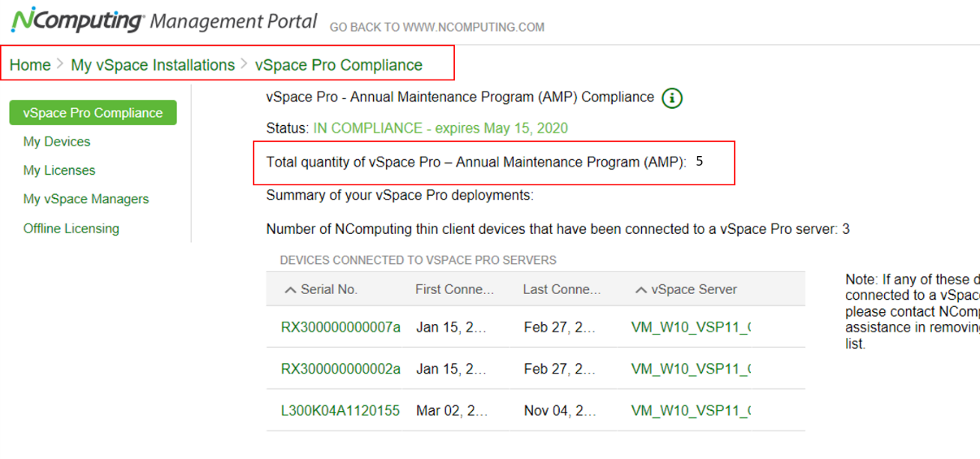This screenshot has height=459, width=980.
Task: Open device RX300000000002a
Action: click(x=341, y=369)
